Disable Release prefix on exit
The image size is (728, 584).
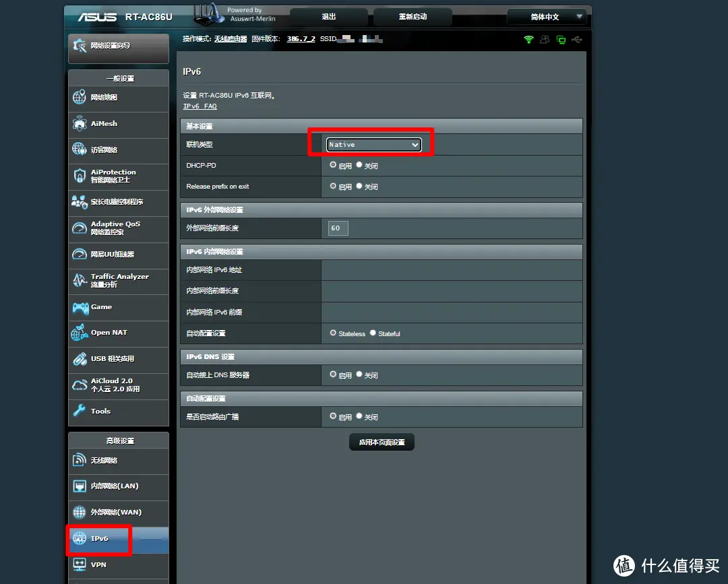click(x=359, y=186)
